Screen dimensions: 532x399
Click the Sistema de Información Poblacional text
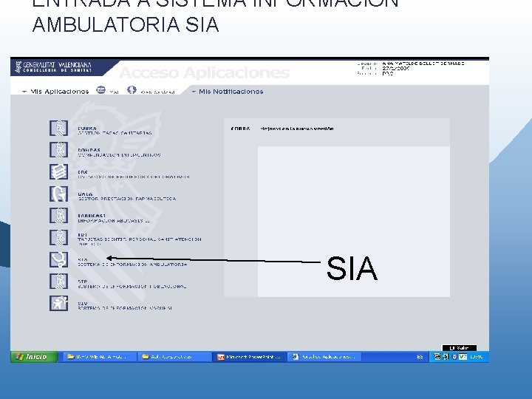coord(132,287)
